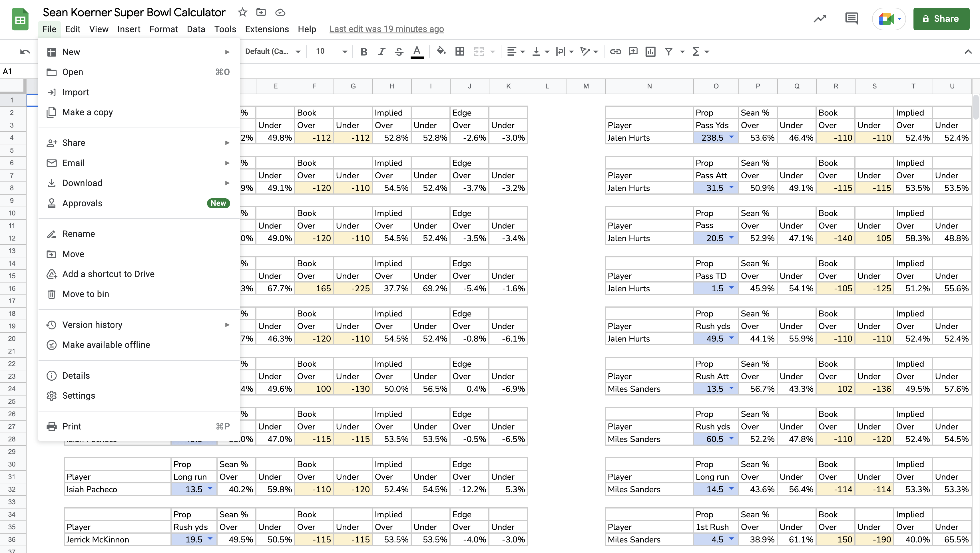
Task: Click the create filter icon
Action: click(668, 51)
